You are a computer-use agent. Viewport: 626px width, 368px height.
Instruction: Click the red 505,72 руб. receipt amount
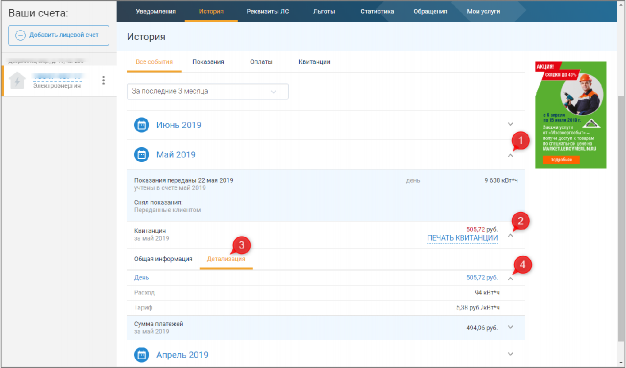tap(482, 230)
